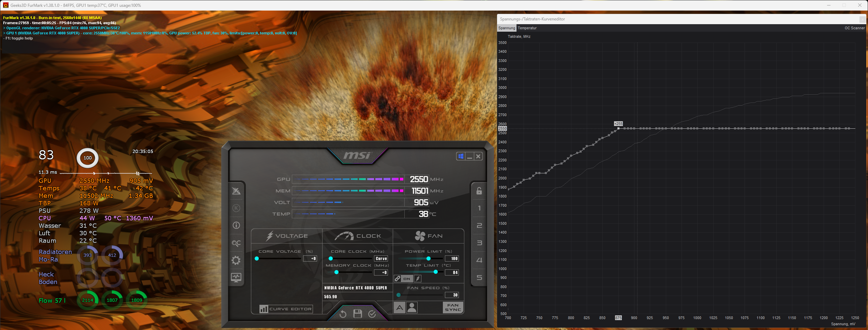The width and height of the screenshot is (868, 330).
Task: Toggle the profile lock padlock icon
Action: click(479, 191)
